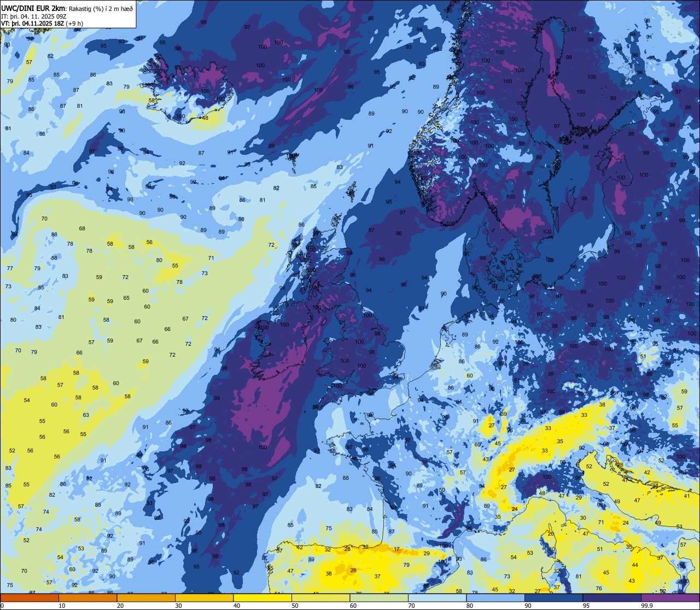Click the 60–70% light green legend swatch
The image size is (700, 610).
pyautogui.click(x=379, y=597)
